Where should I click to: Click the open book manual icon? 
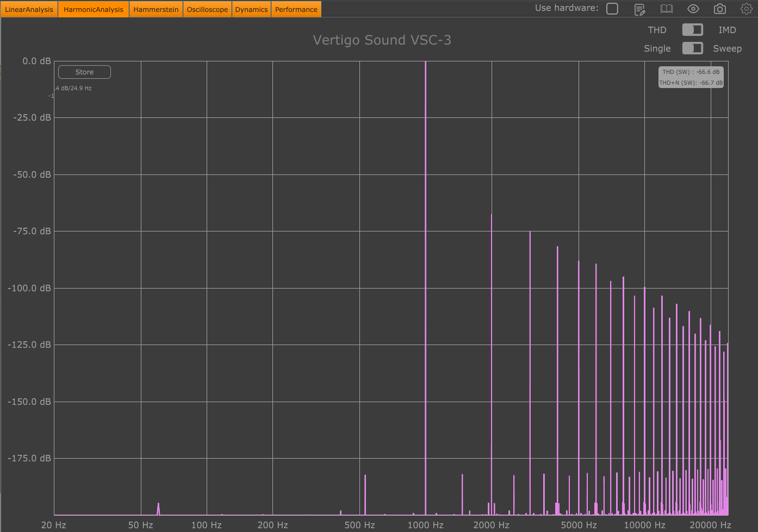667,9
